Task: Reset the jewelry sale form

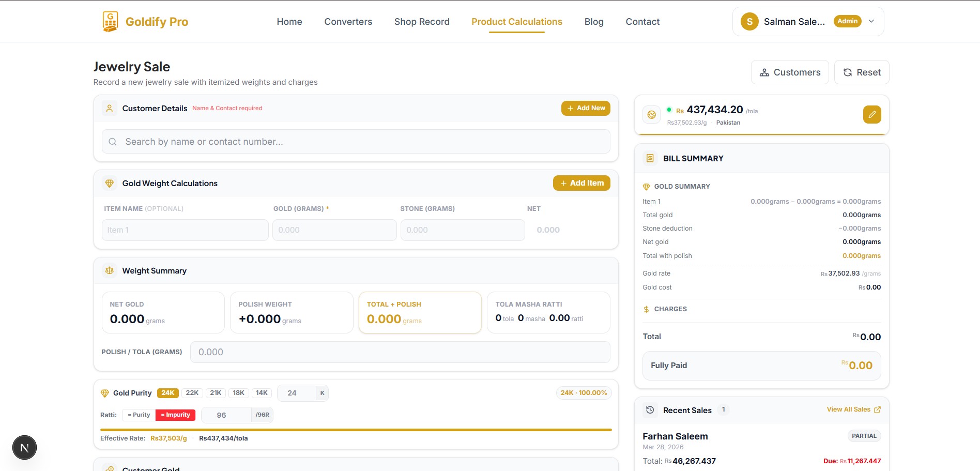Action: [x=862, y=72]
